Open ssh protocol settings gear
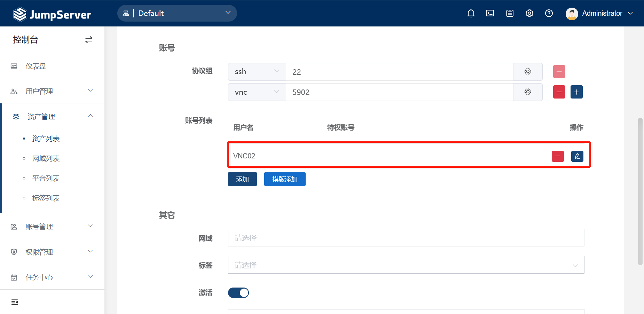644x314 pixels. point(528,71)
